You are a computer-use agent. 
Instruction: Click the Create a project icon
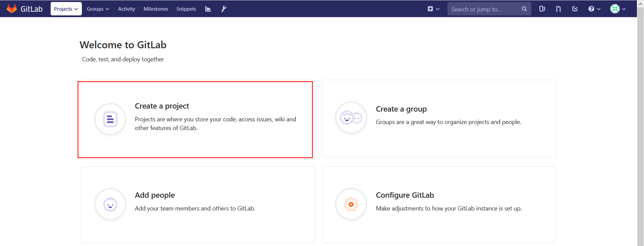click(x=110, y=119)
